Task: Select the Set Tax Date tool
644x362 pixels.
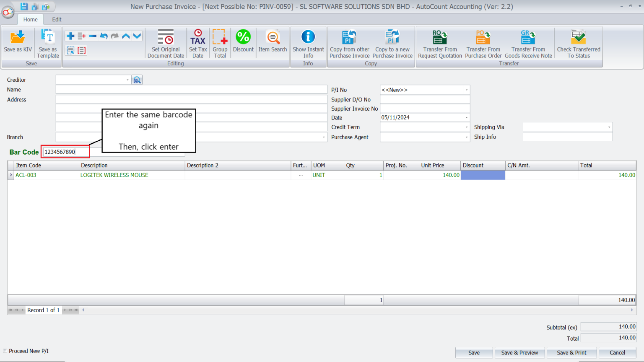Action: 197,42
